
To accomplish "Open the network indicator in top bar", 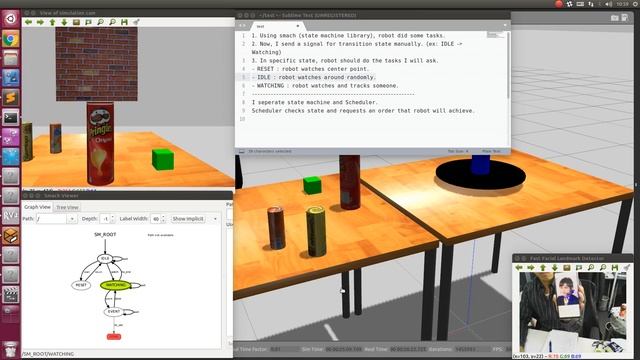I will (591, 4).
